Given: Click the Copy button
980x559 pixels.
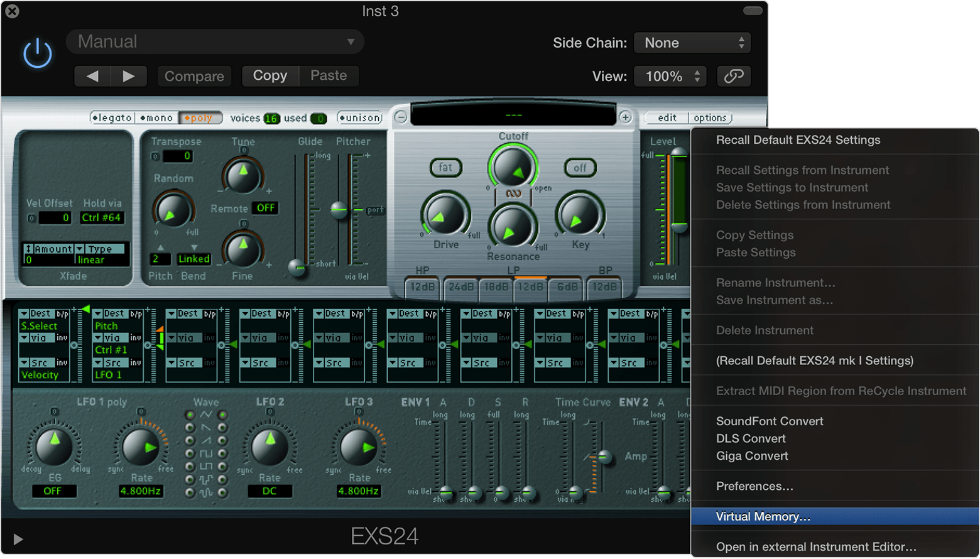Looking at the screenshot, I should tap(270, 75).
